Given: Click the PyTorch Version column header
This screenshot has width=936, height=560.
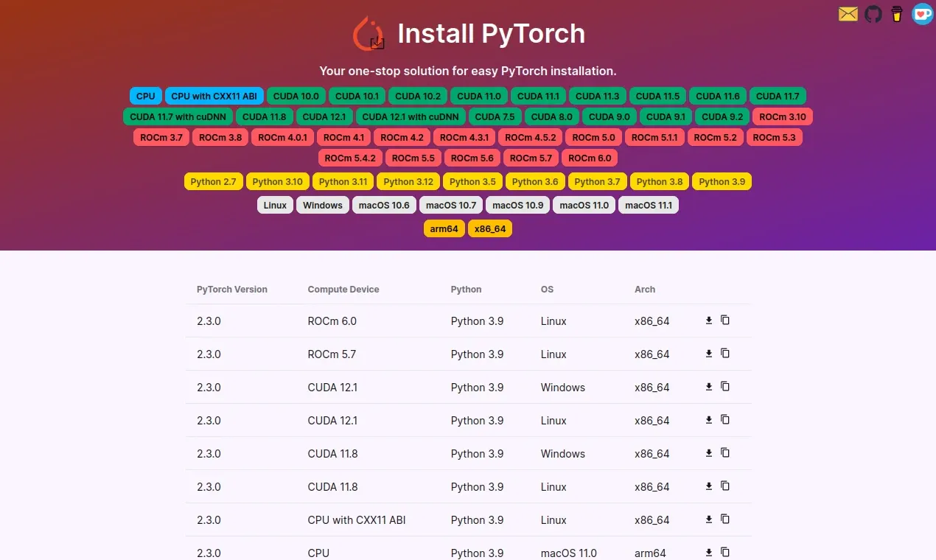Looking at the screenshot, I should tap(232, 290).
